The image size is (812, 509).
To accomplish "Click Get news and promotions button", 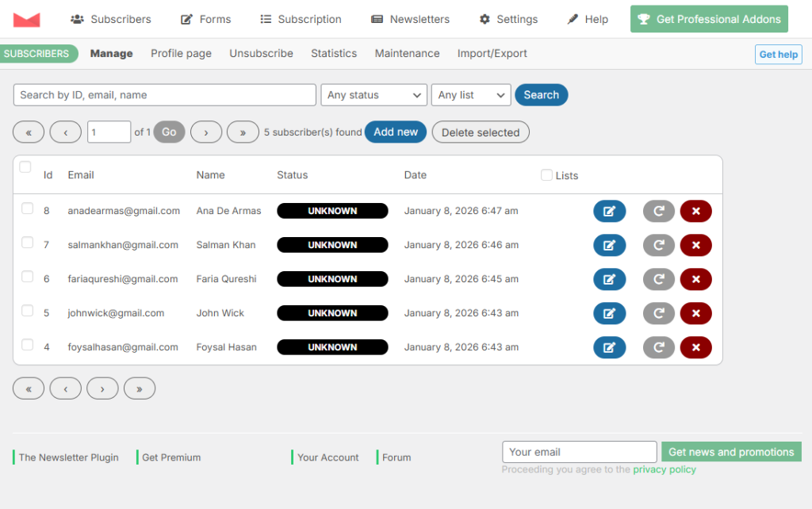I will click(x=731, y=452).
